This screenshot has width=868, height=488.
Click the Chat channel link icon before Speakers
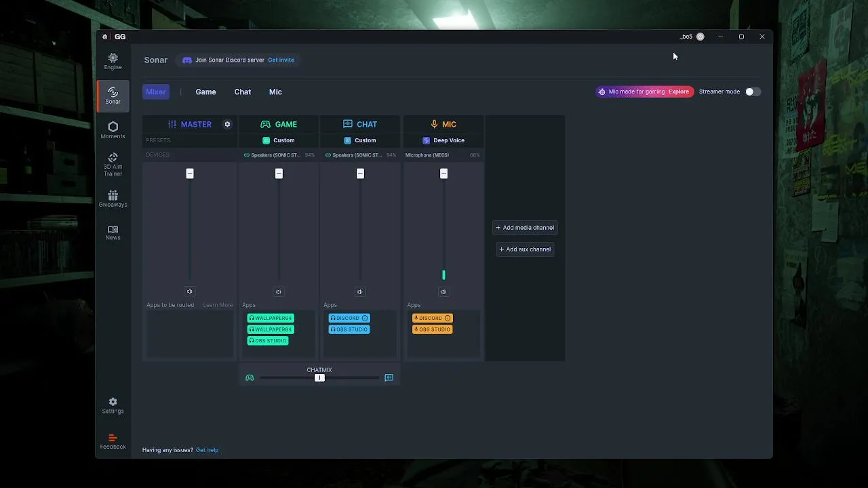pyautogui.click(x=328, y=155)
